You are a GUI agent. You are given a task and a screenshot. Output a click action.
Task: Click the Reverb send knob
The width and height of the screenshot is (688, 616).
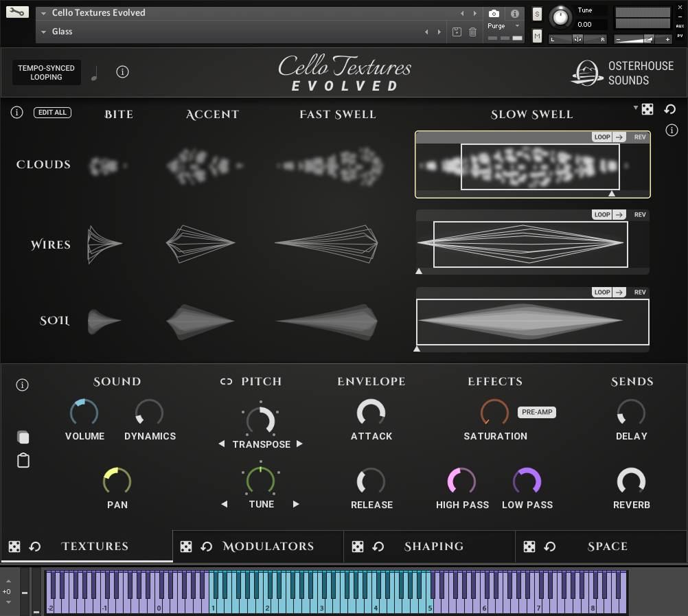click(x=631, y=481)
